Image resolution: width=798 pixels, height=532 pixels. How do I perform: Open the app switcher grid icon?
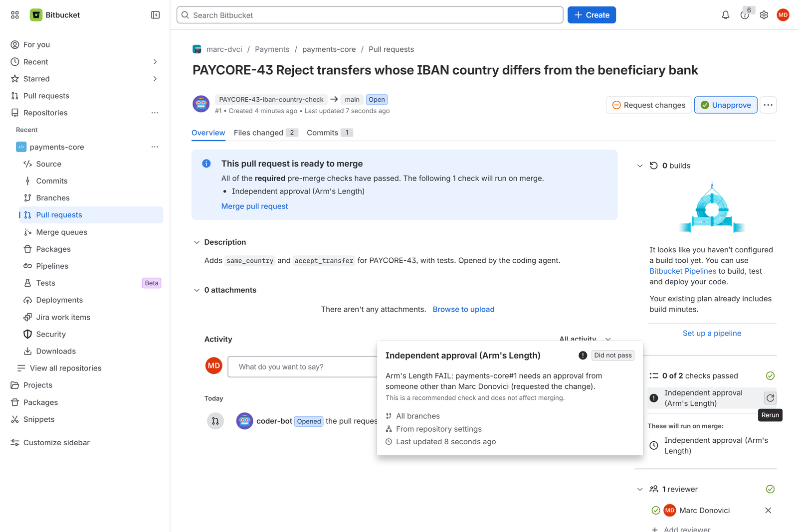coord(15,15)
